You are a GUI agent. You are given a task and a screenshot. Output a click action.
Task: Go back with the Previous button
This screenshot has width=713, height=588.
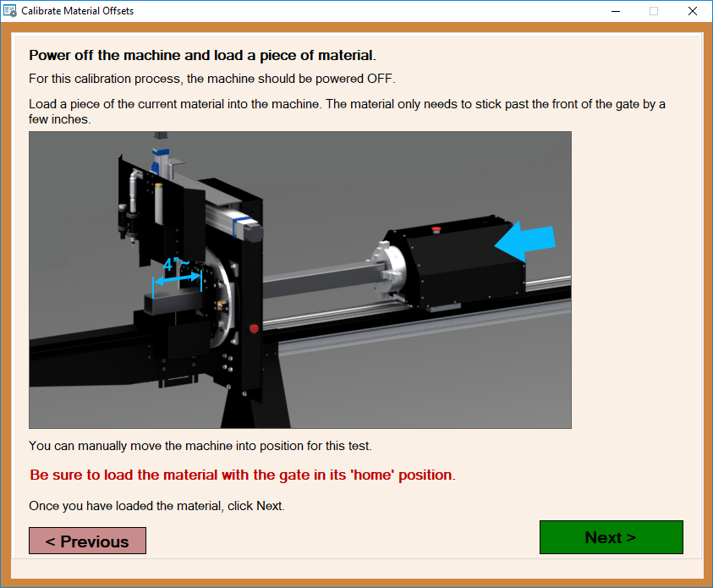point(87,541)
